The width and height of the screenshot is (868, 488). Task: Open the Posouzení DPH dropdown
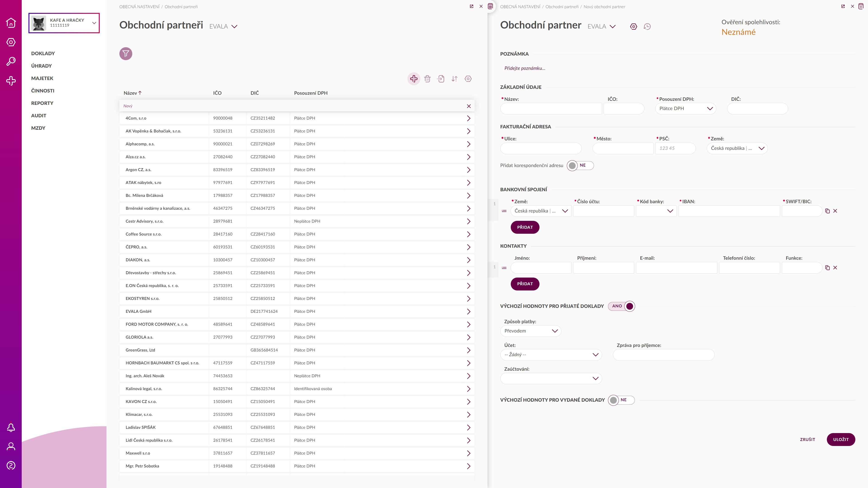tap(685, 108)
